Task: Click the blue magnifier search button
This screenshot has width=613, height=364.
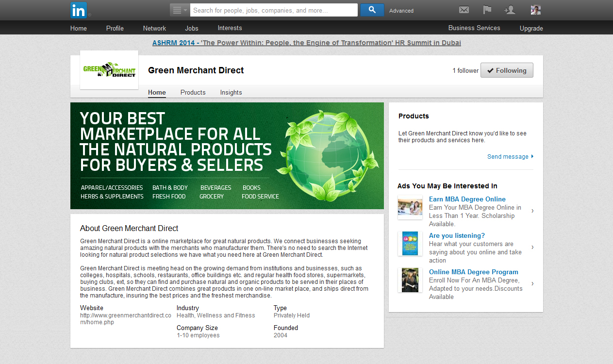Action: (x=372, y=10)
